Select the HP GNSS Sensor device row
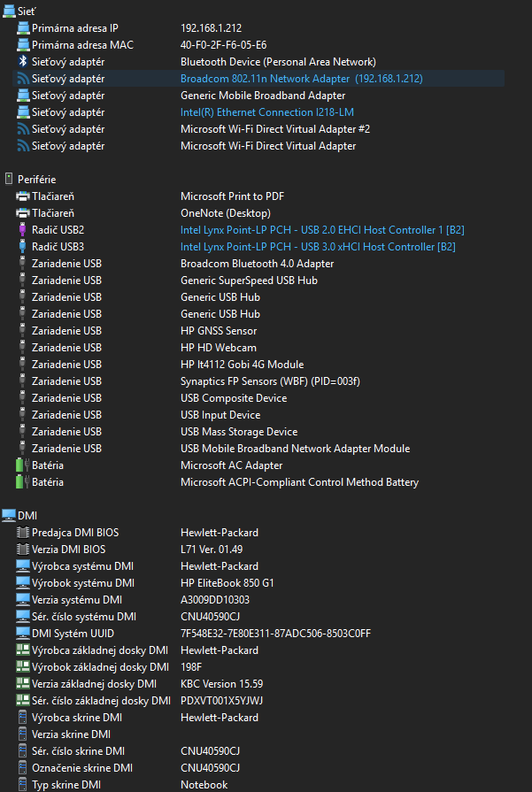532x792 pixels. tap(258, 331)
